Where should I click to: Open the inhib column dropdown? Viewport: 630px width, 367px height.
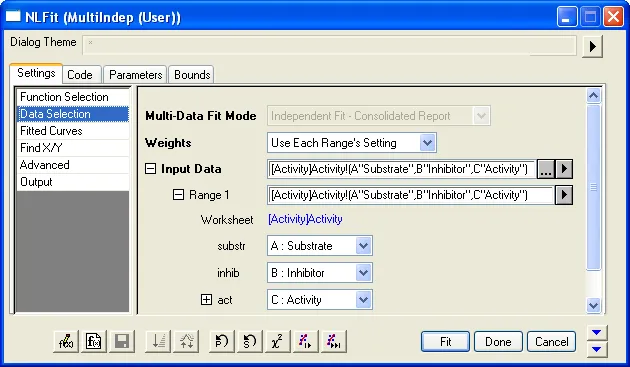(363, 273)
